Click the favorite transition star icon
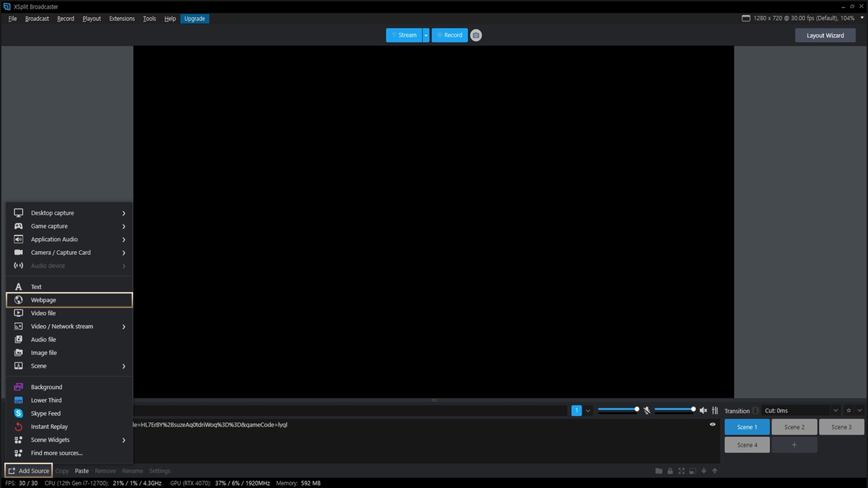The height and width of the screenshot is (488, 868). click(849, 410)
